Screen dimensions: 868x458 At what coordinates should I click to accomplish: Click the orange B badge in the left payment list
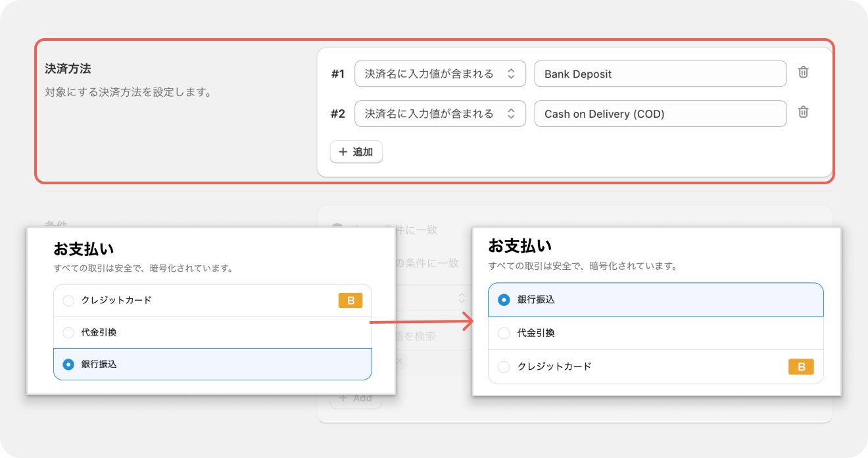pos(350,301)
